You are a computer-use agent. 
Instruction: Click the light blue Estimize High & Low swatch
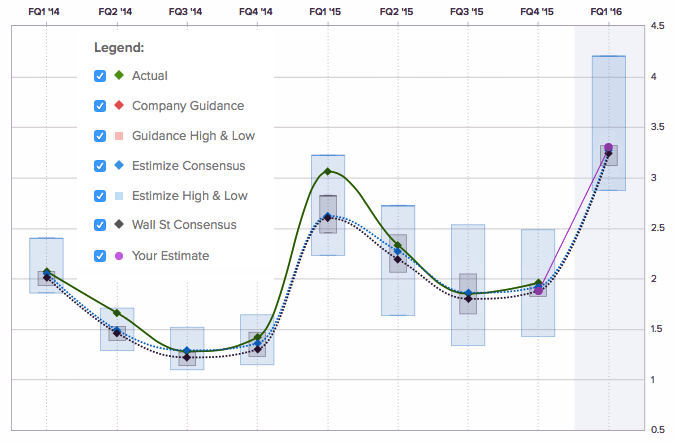click(x=119, y=196)
